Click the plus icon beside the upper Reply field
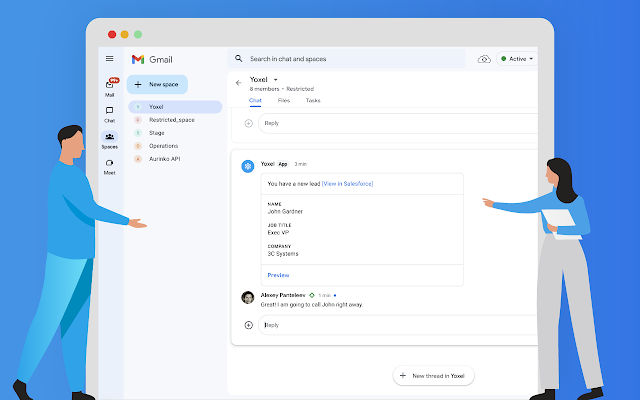This screenshot has width=640, height=400. [x=249, y=123]
